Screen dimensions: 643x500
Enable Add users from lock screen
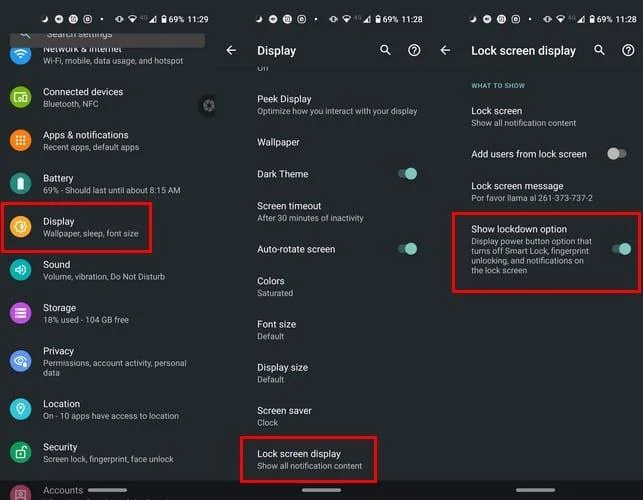click(x=617, y=154)
